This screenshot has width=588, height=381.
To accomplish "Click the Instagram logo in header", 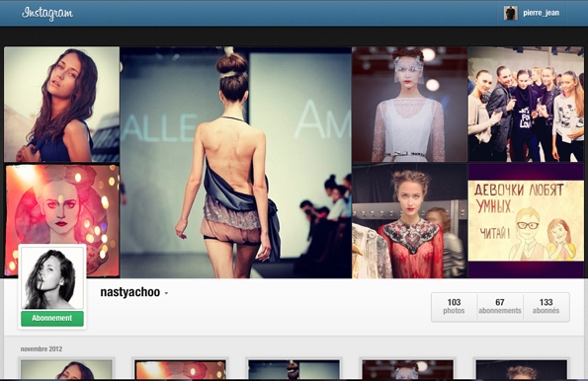I will click(47, 13).
